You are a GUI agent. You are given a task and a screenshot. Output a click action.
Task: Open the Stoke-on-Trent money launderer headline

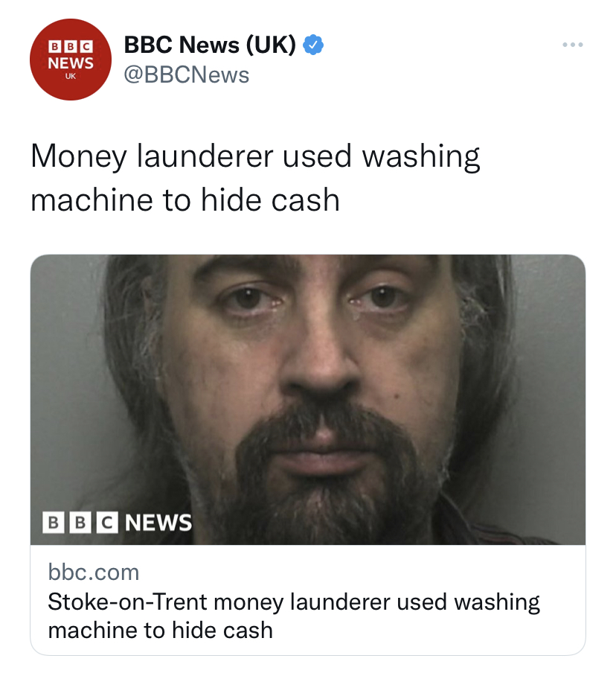294,616
